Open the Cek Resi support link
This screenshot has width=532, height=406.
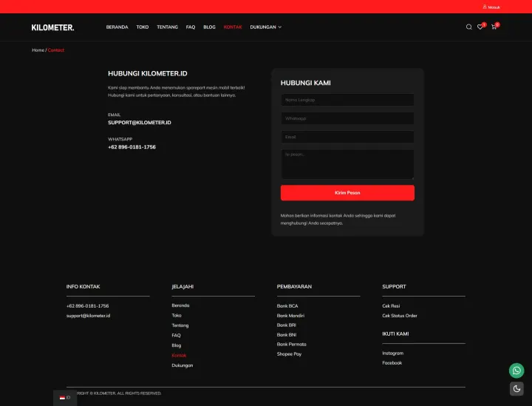[391, 306]
